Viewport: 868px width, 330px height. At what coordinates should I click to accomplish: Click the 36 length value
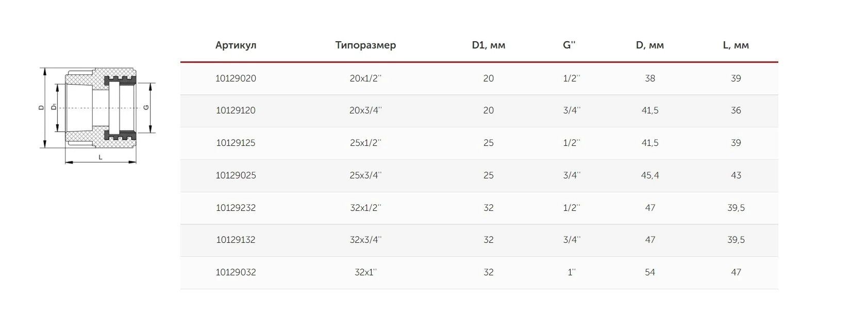pyautogui.click(x=736, y=110)
